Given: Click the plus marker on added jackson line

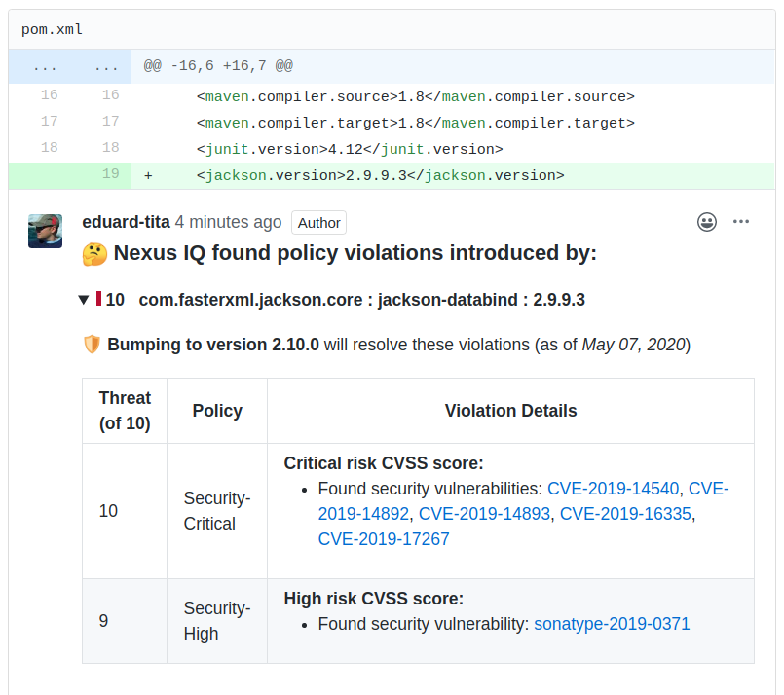Looking at the screenshot, I should (x=148, y=176).
